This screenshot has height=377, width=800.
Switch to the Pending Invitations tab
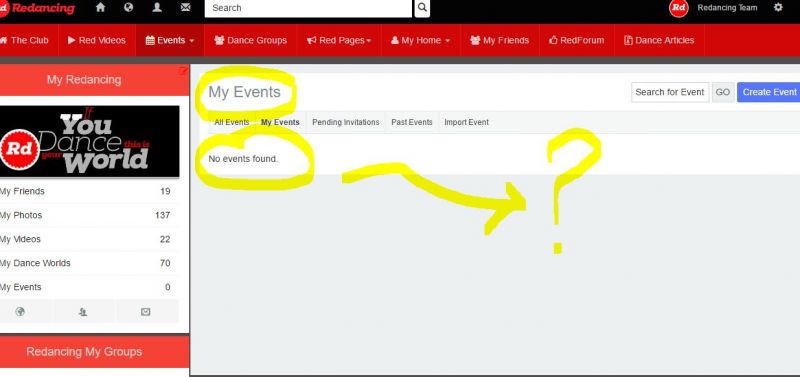tap(346, 122)
